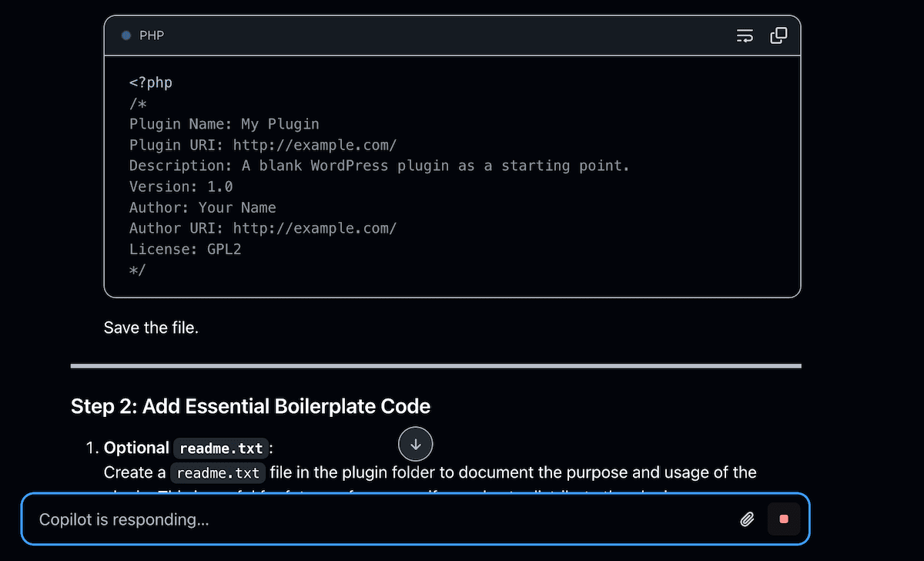Click the Step 2 boilerplate heading

pos(250,406)
